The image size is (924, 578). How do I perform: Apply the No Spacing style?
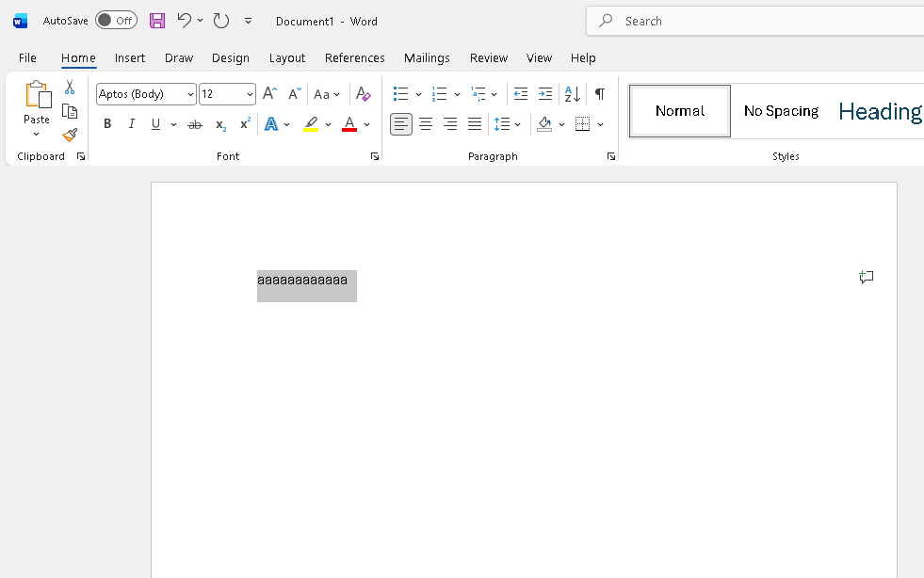782,111
